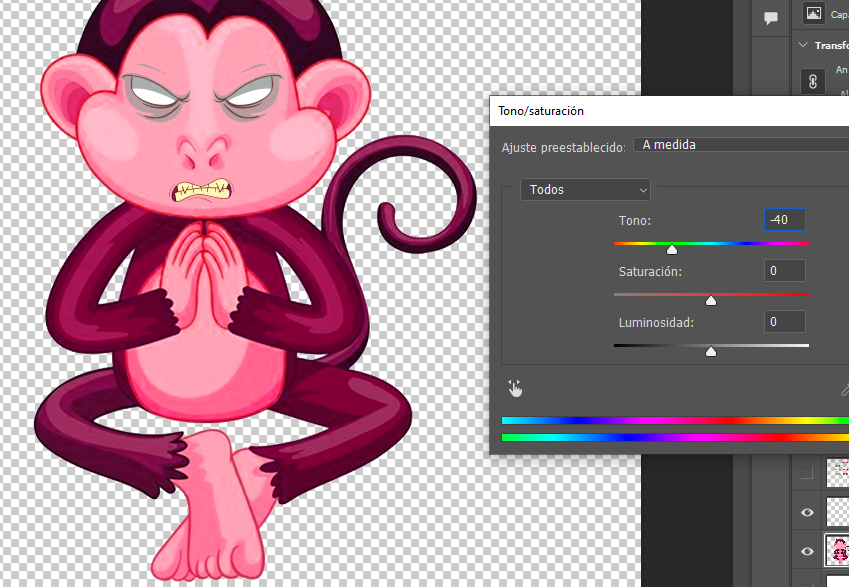Select the monkey layer thumbnail
The image size is (849, 587).
click(838, 550)
